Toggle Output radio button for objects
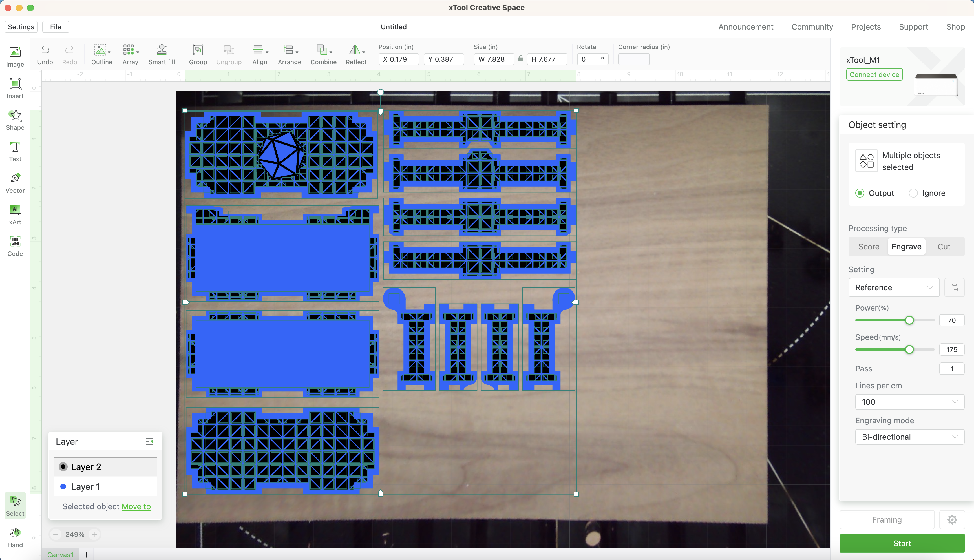 [x=860, y=193]
